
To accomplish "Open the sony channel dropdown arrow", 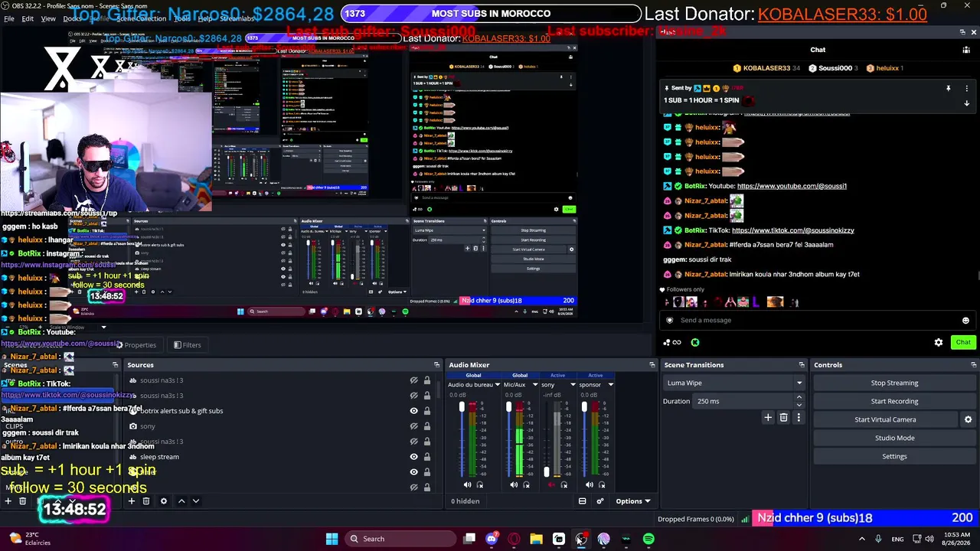I will pyautogui.click(x=573, y=385).
